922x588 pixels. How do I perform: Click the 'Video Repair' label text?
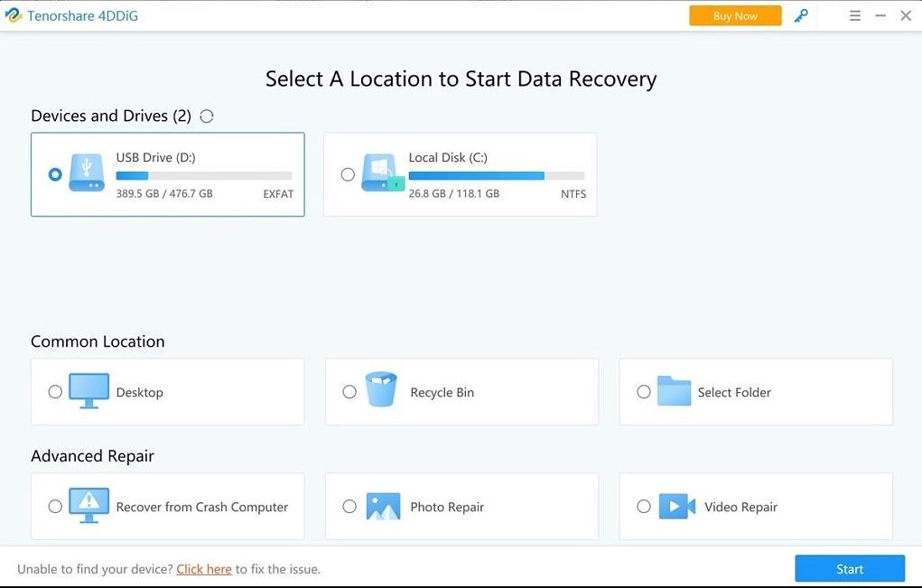(x=740, y=507)
